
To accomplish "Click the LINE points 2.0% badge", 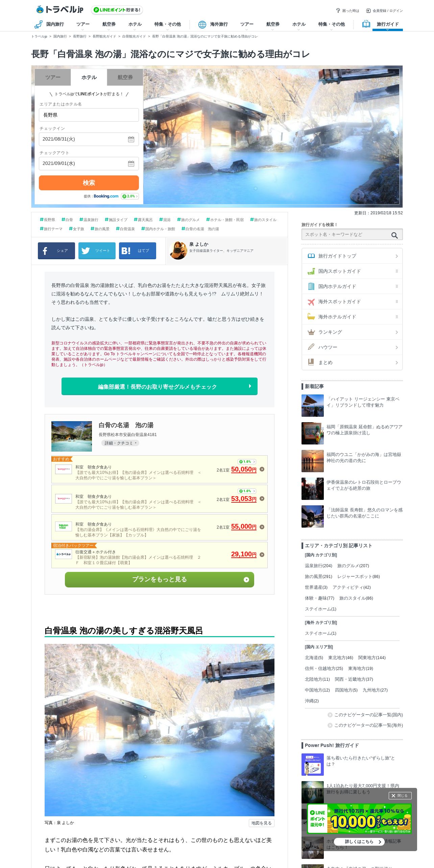I will pyautogui.click(x=130, y=196).
